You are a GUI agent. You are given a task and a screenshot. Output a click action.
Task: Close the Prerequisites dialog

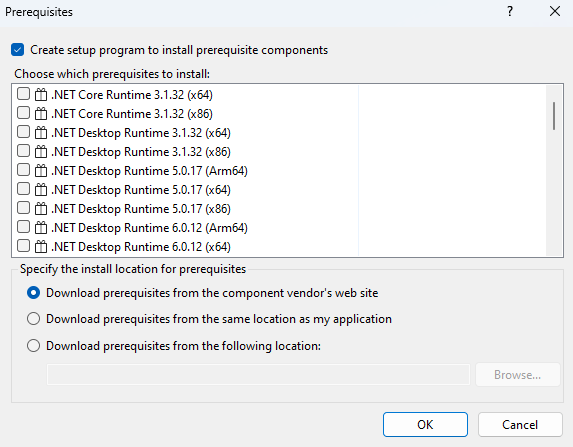coord(555,12)
